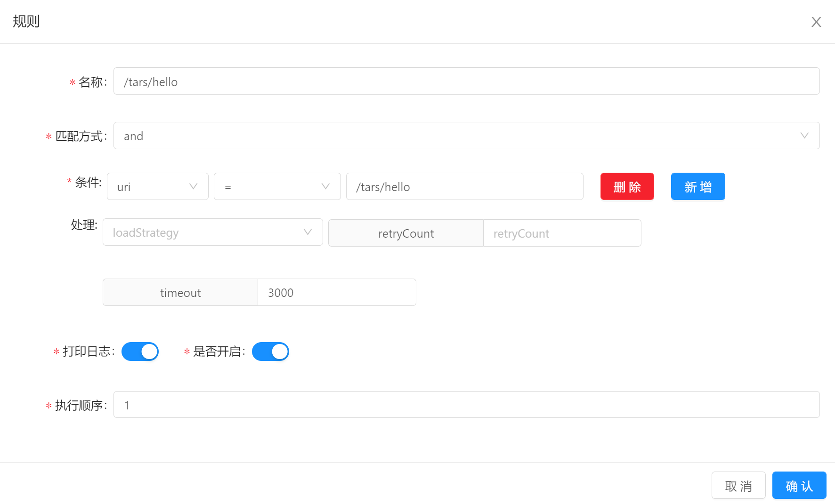
Task: Click the 打印日志 text label
Action: 87,352
